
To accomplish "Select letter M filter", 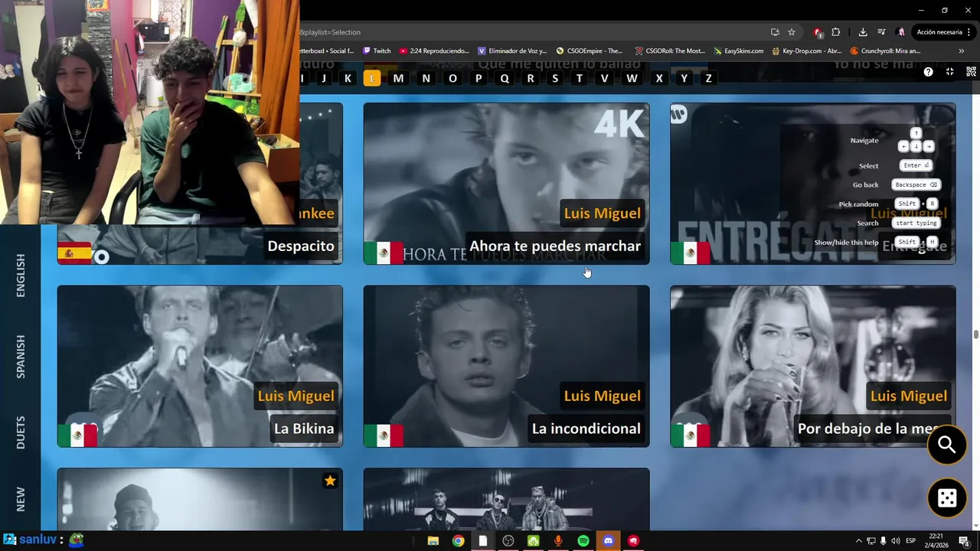I will pyautogui.click(x=398, y=78).
